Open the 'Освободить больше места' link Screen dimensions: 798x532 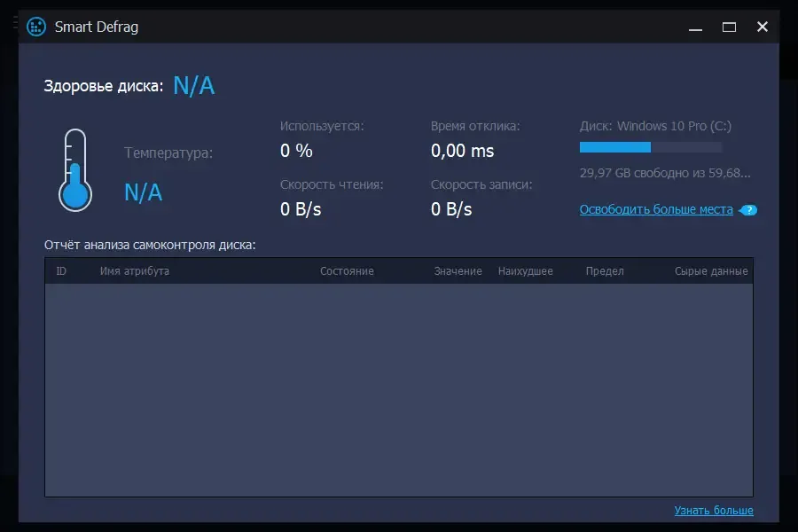click(x=656, y=209)
